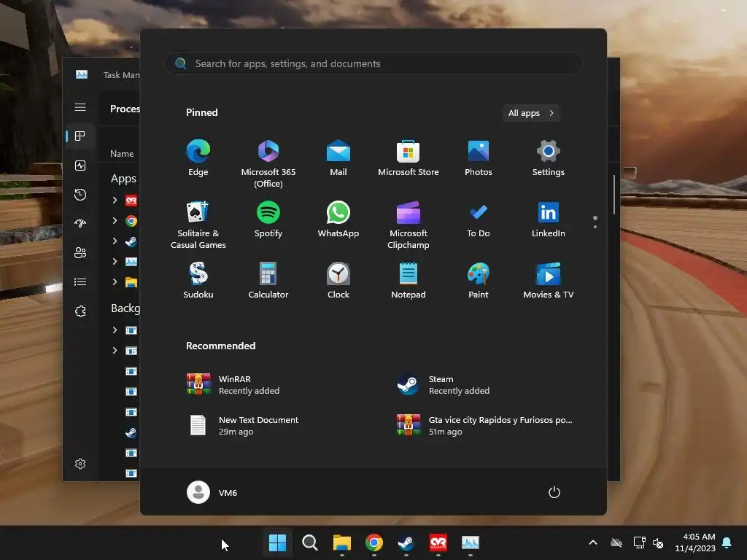Viewport: 747px width, 560px height.
Task: Expand first background process row
Action: (x=115, y=330)
